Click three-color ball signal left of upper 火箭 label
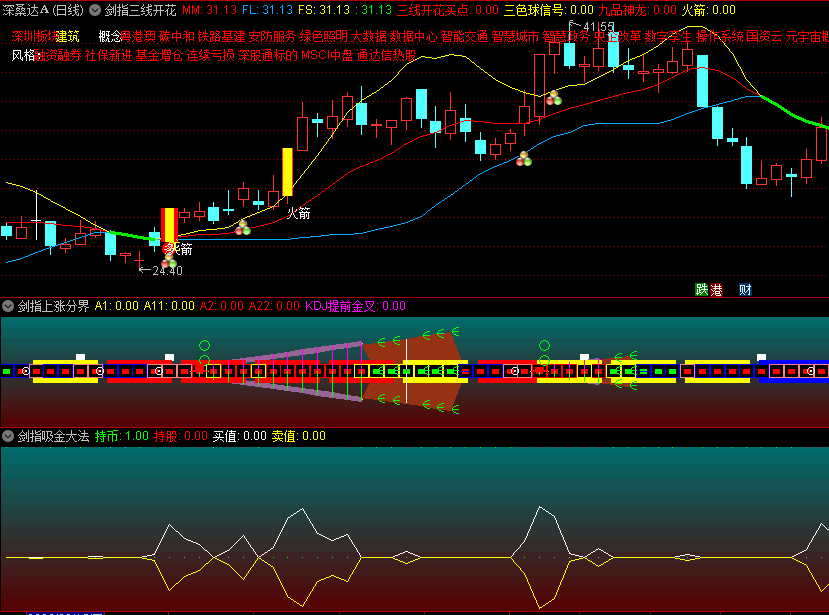Viewport: 829px width, 615px height. (242, 228)
